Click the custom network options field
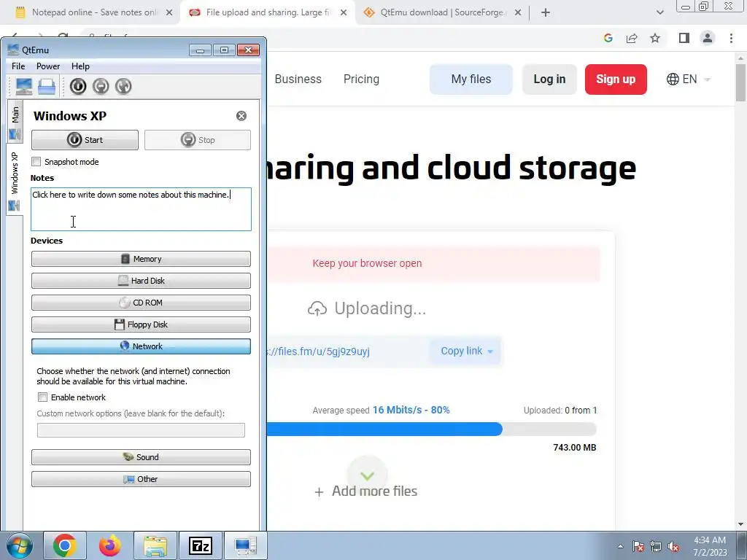Image resolution: width=747 pixels, height=560 pixels. pos(141,430)
